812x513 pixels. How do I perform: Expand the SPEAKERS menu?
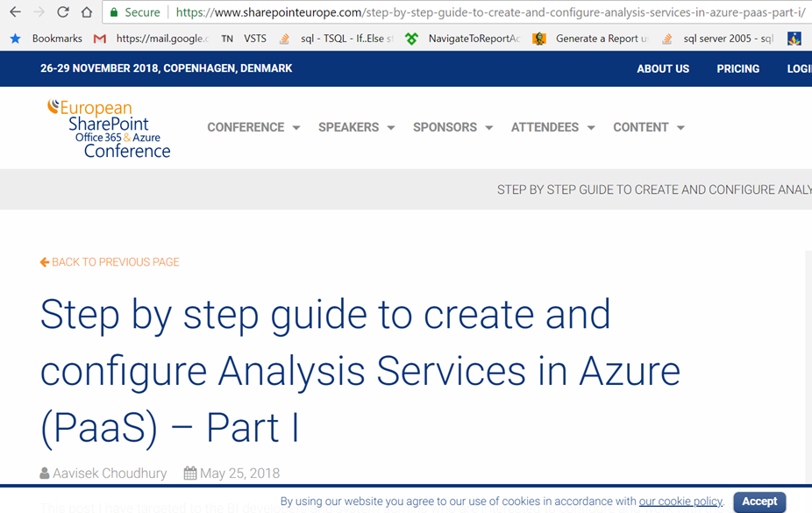pyautogui.click(x=356, y=127)
